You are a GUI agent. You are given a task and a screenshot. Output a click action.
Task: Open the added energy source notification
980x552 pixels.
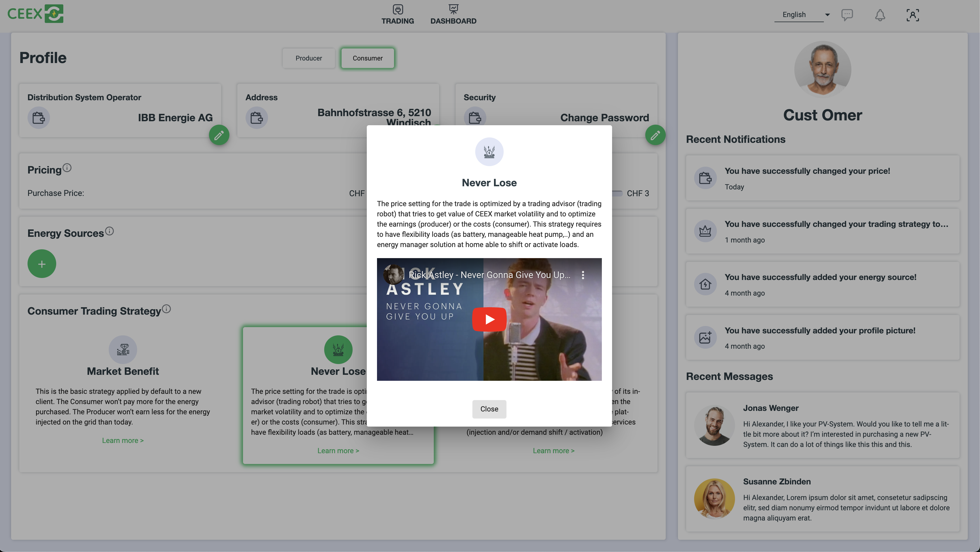822,284
